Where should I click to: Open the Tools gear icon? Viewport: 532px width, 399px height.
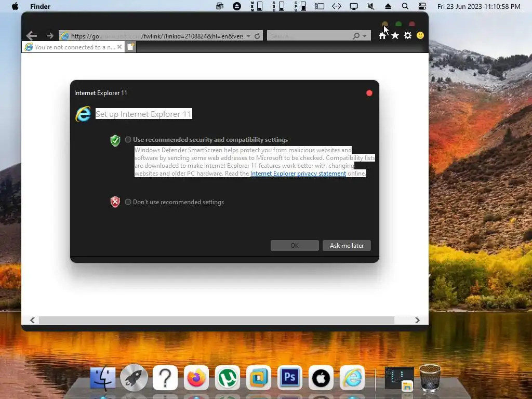[408, 36]
